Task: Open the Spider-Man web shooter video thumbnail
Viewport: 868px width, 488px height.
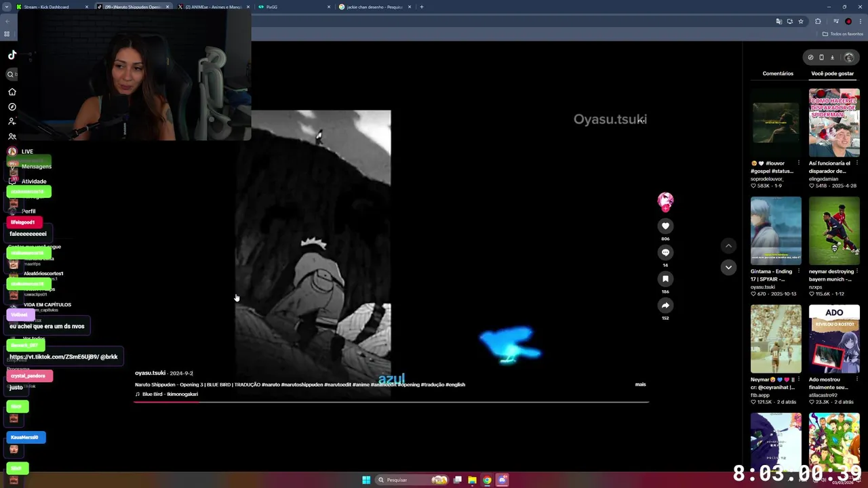Action: [x=834, y=123]
